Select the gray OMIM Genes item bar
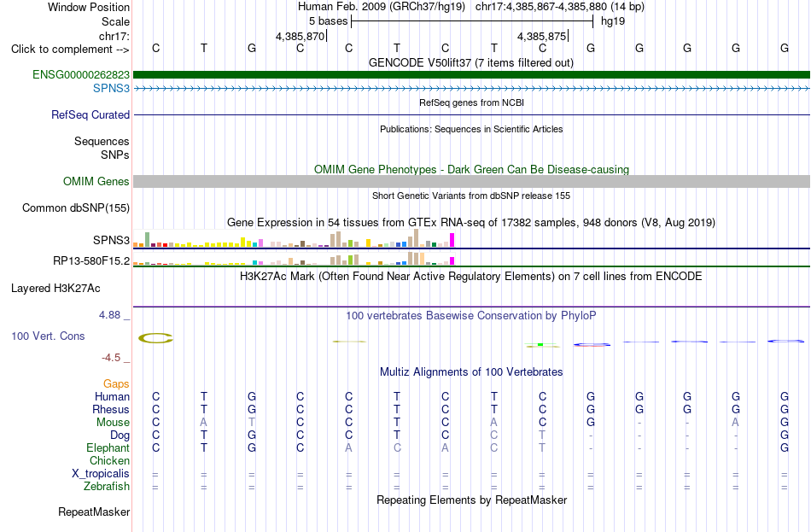The image size is (811, 532). [472, 181]
